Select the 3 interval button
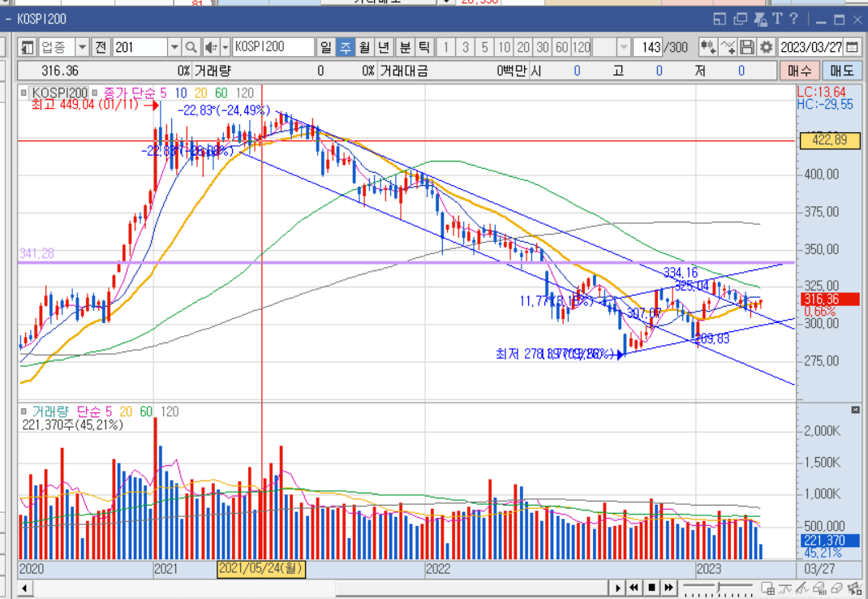 point(465,47)
